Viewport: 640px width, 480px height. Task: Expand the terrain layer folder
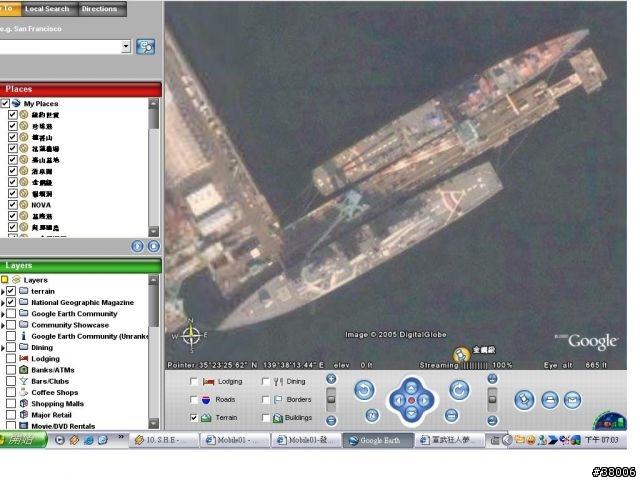(3, 291)
